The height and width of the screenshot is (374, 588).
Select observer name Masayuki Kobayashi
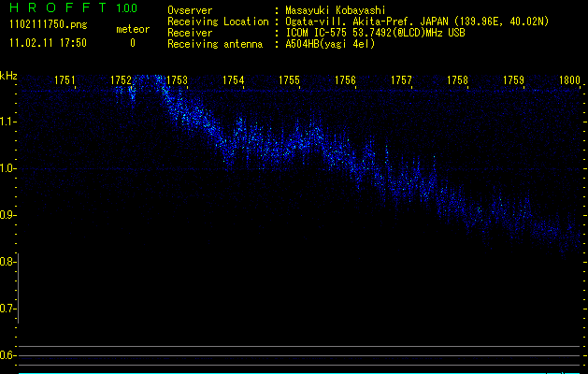336,10
